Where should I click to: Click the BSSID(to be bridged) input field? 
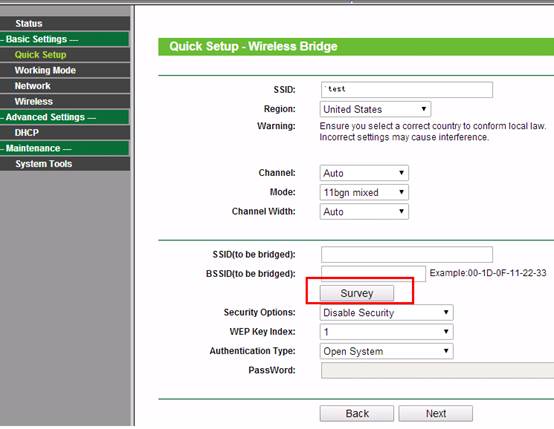click(373, 274)
